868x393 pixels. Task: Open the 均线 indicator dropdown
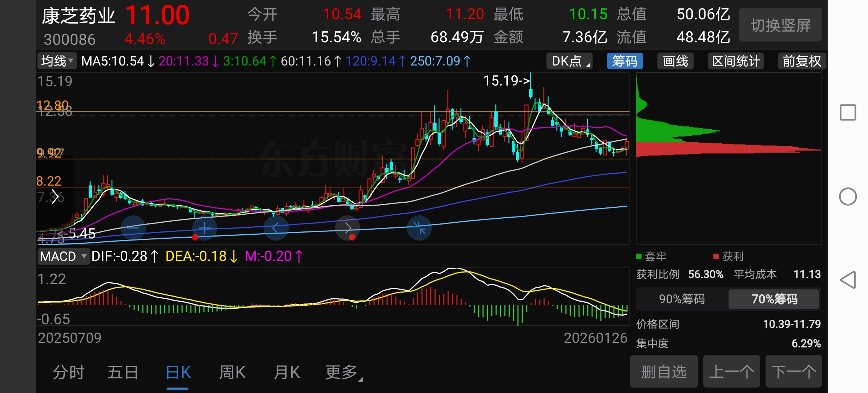point(57,61)
